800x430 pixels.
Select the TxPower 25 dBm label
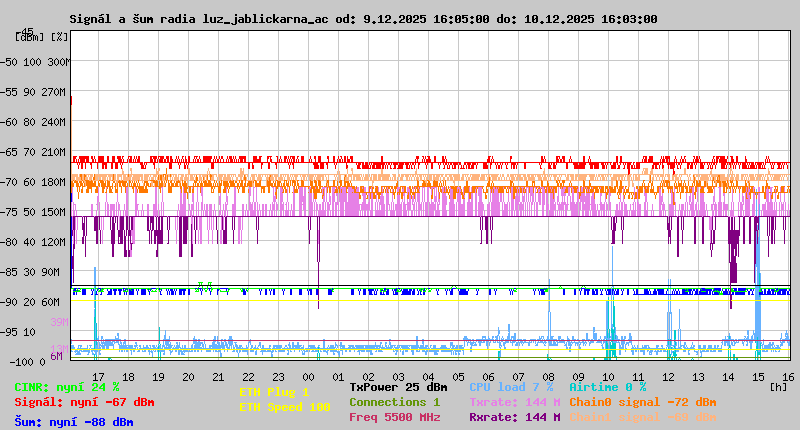point(398,386)
